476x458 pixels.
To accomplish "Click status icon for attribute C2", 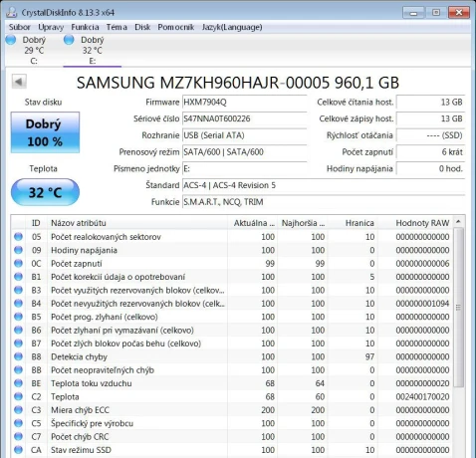I will (18, 396).
